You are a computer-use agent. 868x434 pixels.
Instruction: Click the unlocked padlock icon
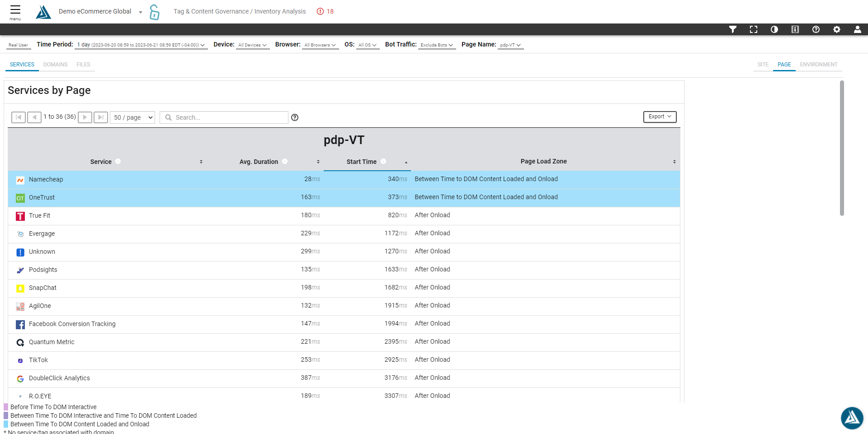tap(155, 12)
